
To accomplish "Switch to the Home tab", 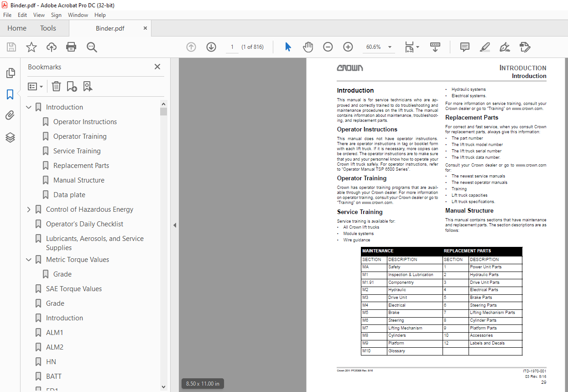I will coord(17,28).
